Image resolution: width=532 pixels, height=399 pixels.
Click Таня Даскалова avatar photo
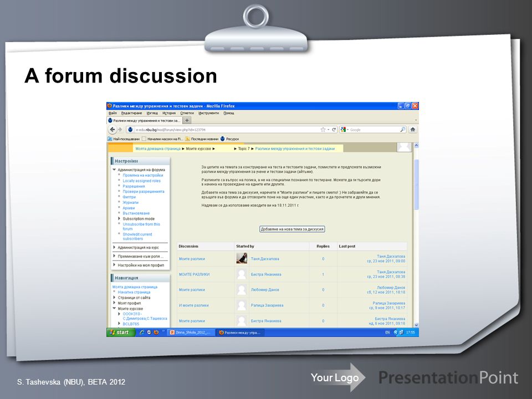(242, 259)
